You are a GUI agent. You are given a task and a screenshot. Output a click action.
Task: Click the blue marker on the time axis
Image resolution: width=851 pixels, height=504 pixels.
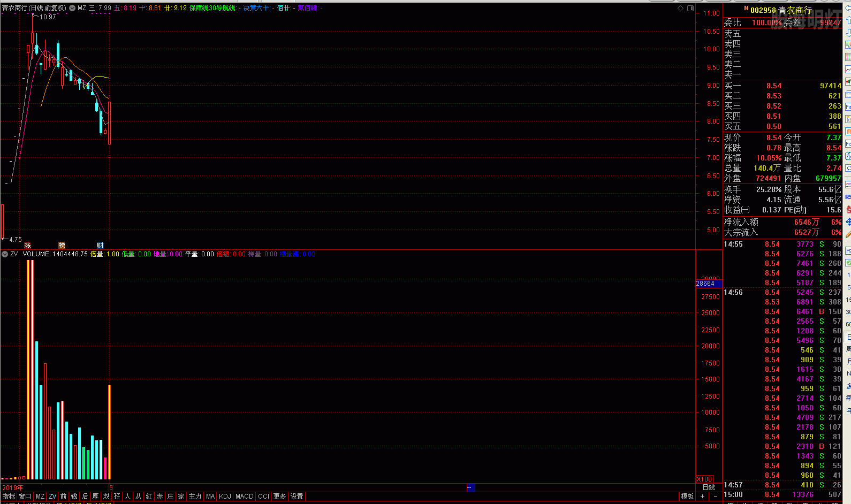pyautogui.click(x=470, y=487)
